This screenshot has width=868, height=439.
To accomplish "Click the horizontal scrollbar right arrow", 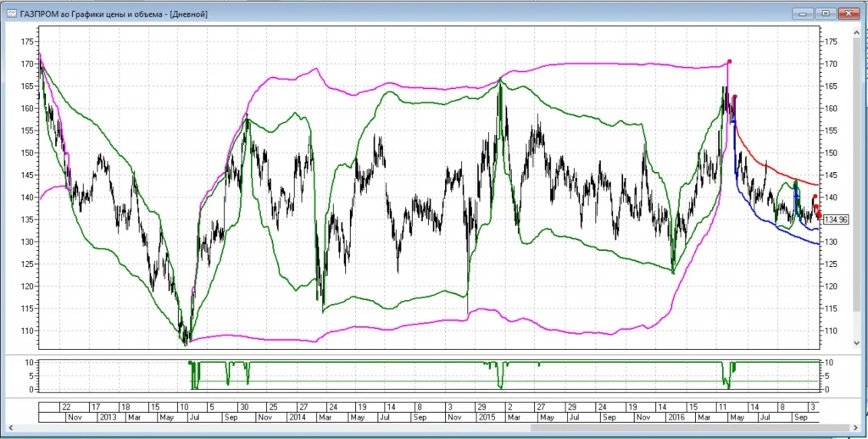I will (858, 427).
